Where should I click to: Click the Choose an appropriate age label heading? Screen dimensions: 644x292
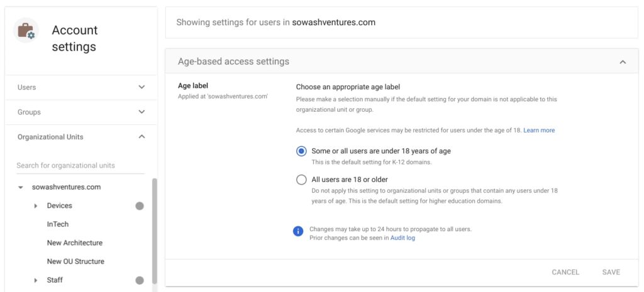click(x=348, y=87)
